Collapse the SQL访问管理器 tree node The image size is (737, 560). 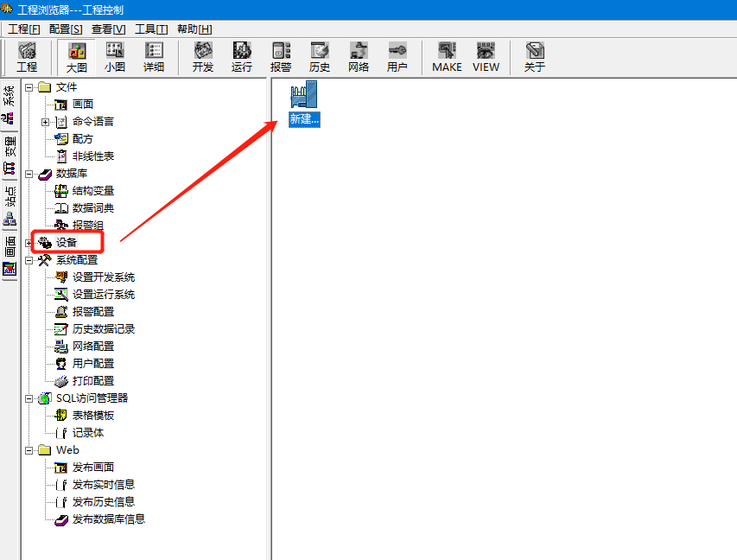tap(29, 398)
